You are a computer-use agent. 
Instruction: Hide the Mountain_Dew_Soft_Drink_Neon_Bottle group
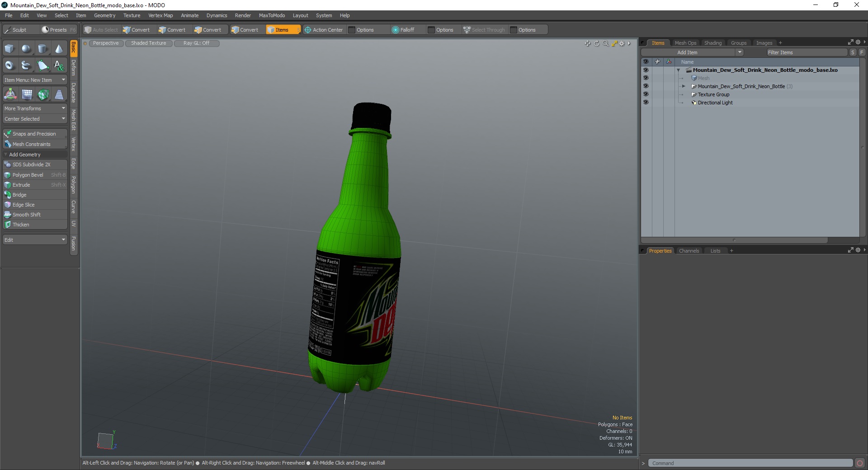(646, 86)
